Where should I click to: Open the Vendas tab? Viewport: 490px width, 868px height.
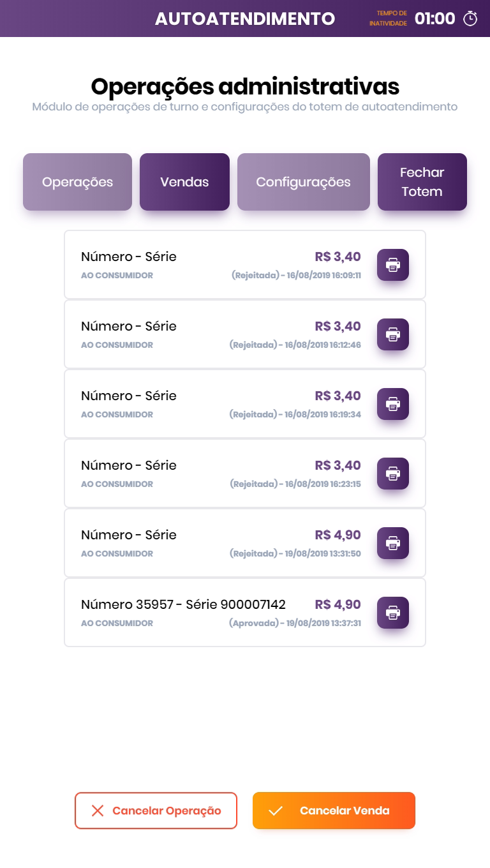(x=184, y=182)
